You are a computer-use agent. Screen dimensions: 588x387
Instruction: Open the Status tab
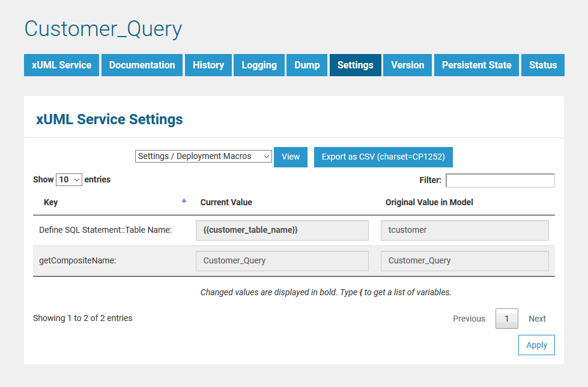pos(542,65)
